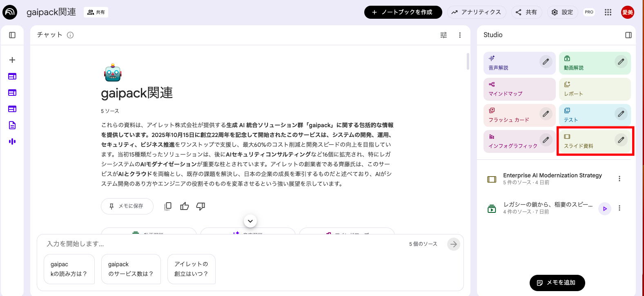Open the 設定 settings menu
The image size is (644, 296).
[x=562, y=12]
